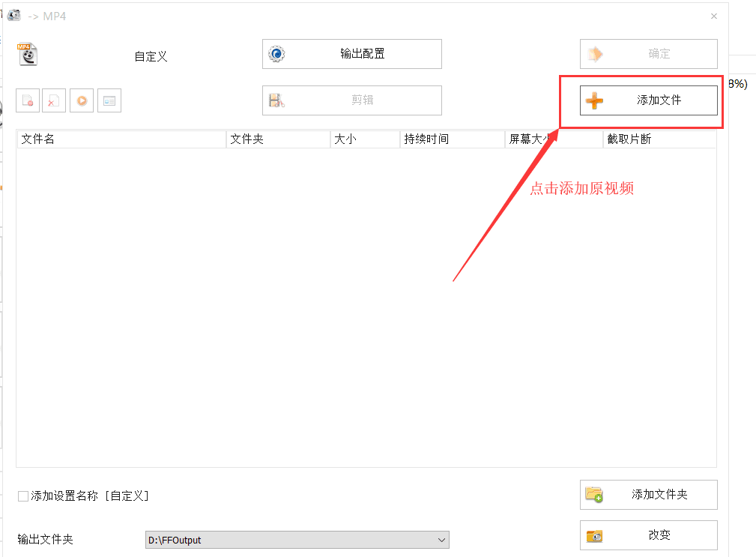Click the plus icon on the add file button
The width and height of the screenshot is (756, 557).
tap(594, 100)
